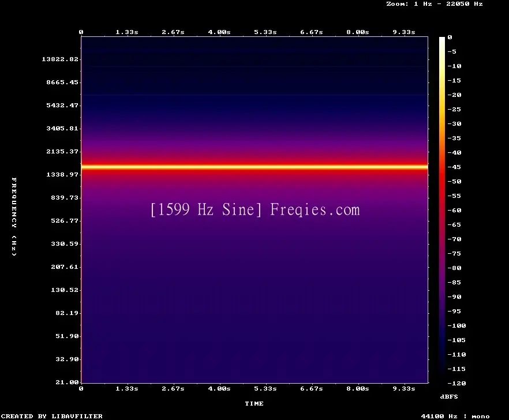Select "4.00s" on the top time axis

point(219,32)
